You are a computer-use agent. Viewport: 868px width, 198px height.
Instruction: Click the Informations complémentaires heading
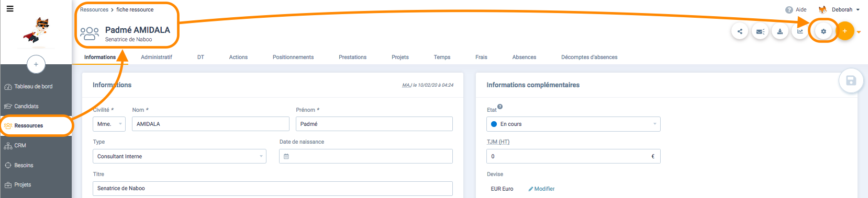coord(533,85)
